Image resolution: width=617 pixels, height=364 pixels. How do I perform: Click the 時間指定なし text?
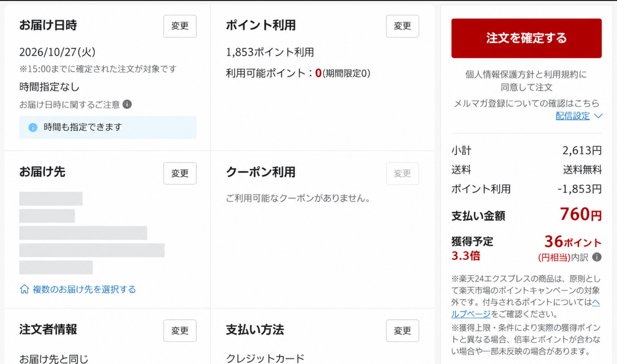click(x=49, y=87)
